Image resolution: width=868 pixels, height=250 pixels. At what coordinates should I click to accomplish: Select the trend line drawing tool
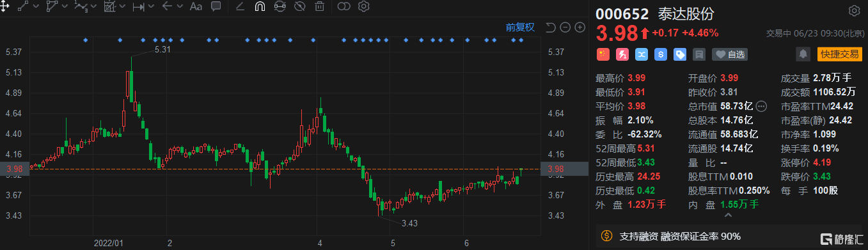22,7
